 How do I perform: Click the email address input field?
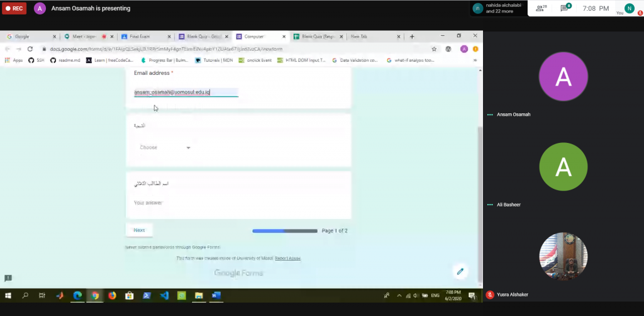point(186,93)
